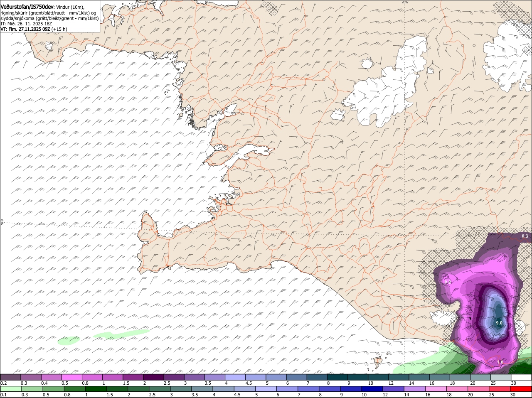Select the bright pink 0.5 snow legend swatch

[x=71, y=377]
